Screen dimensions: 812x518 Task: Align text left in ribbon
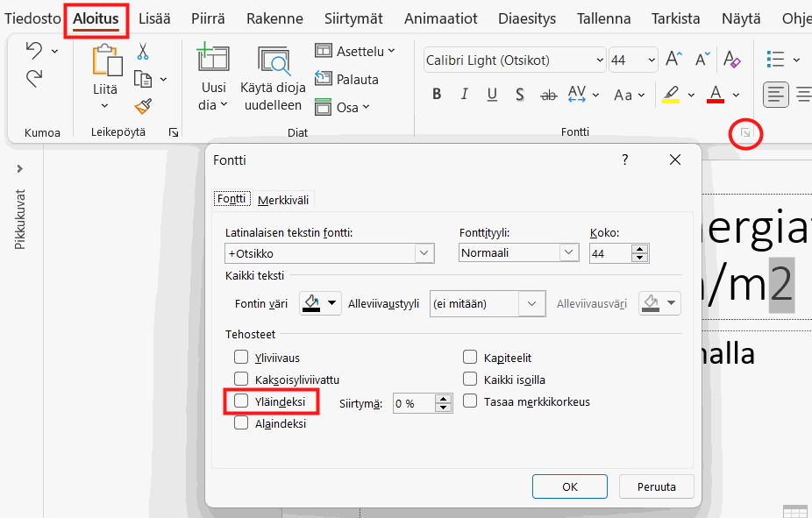776,95
